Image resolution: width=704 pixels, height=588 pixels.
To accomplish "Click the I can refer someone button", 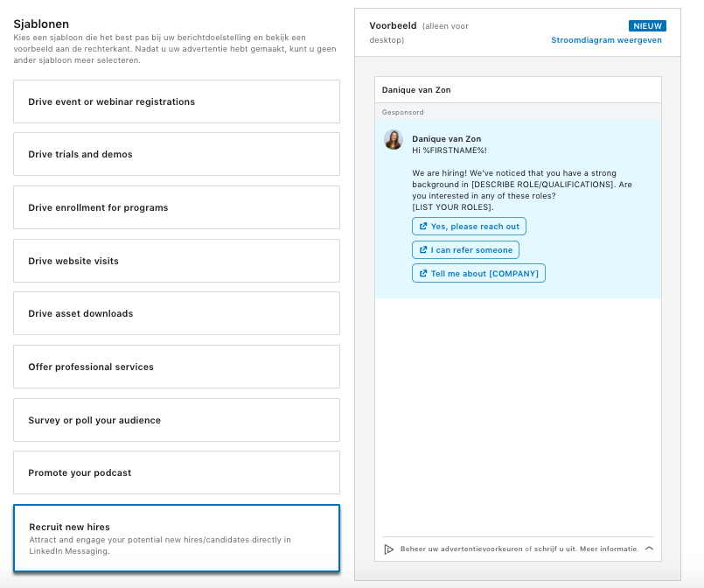I will [465, 249].
